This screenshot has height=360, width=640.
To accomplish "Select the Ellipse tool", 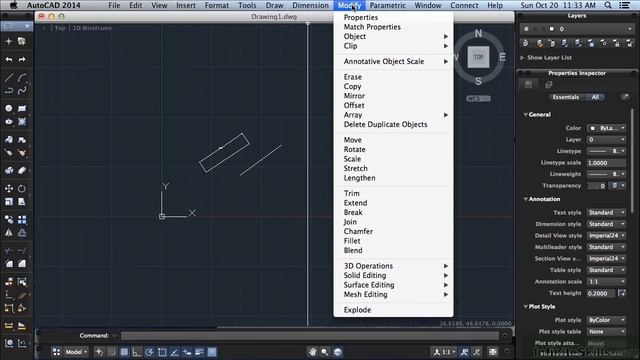I will pyautogui.click(x=9, y=122).
